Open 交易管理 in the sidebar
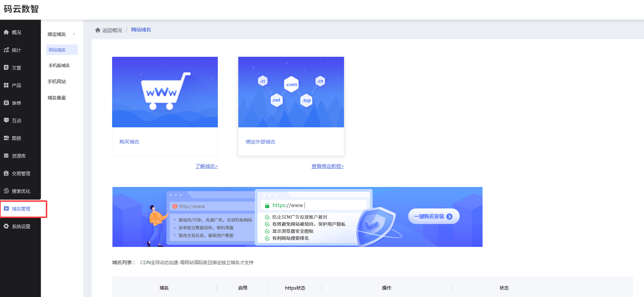Viewport: 644px width, 297px height. tap(21, 174)
